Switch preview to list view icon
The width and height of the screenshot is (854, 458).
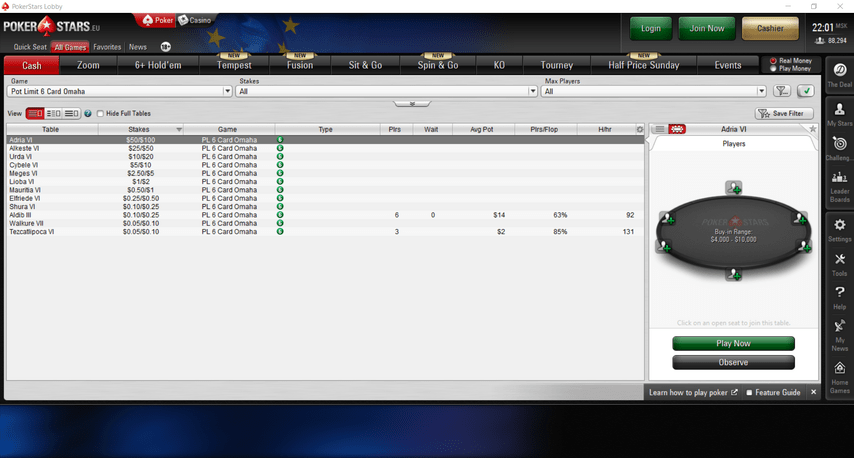pos(660,129)
